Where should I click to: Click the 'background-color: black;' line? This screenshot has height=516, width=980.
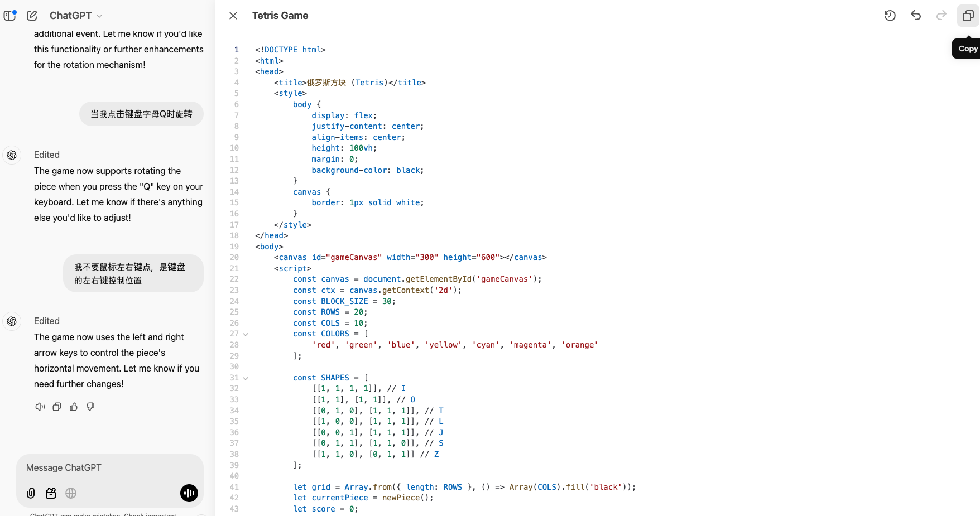click(x=368, y=170)
